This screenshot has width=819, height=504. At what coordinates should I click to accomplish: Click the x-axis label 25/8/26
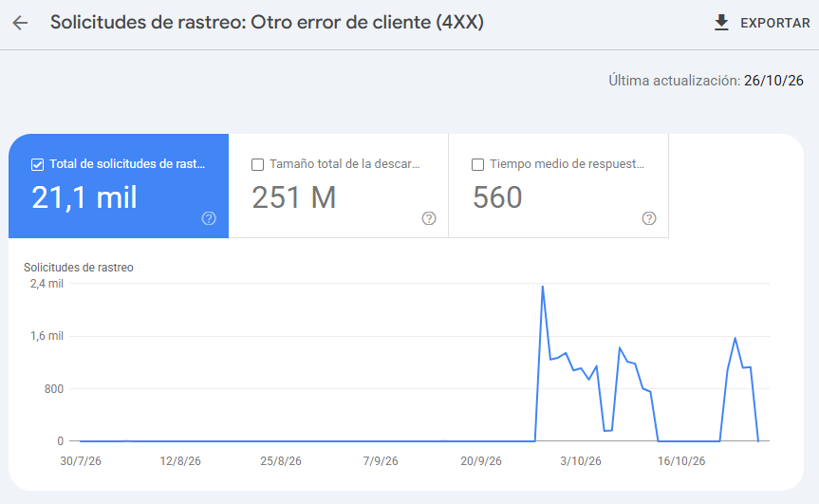(x=281, y=461)
